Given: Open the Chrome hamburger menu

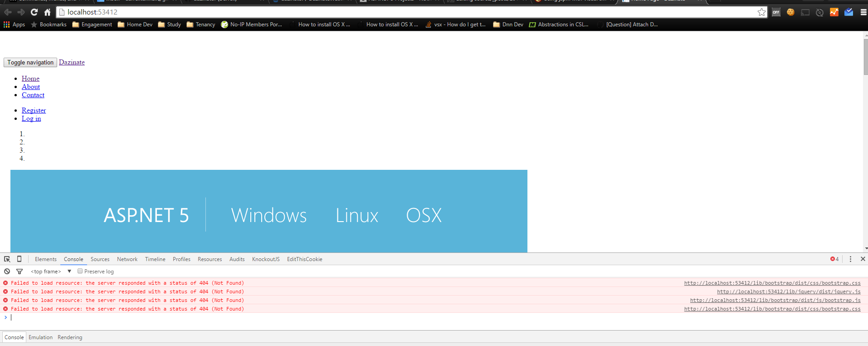Looking at the screenshot, I should point(863,12).
